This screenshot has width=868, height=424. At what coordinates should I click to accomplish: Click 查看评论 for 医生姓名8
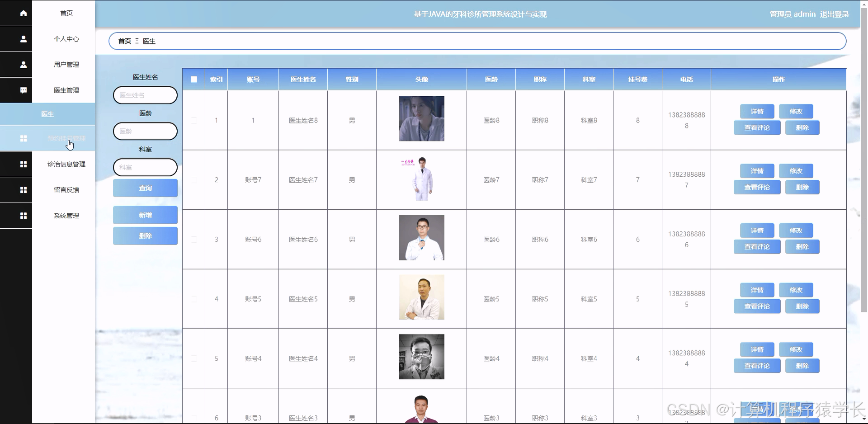point(757,128)
